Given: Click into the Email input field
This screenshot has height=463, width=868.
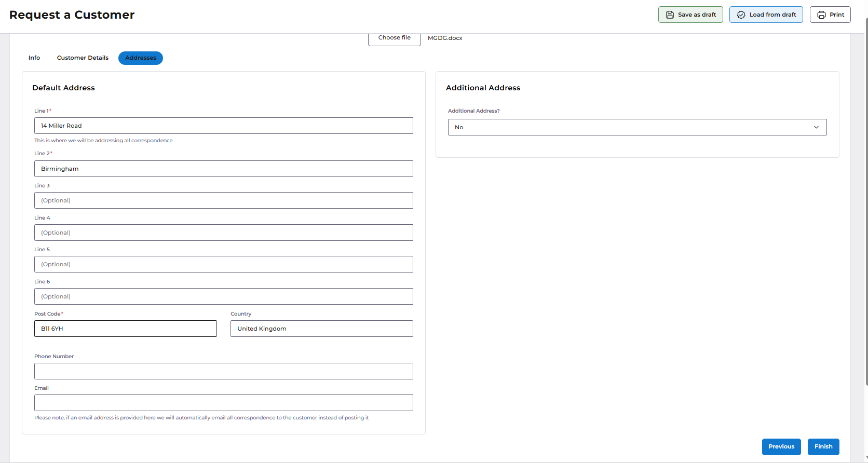Looking at the screenshot, I should pos(224,403).
